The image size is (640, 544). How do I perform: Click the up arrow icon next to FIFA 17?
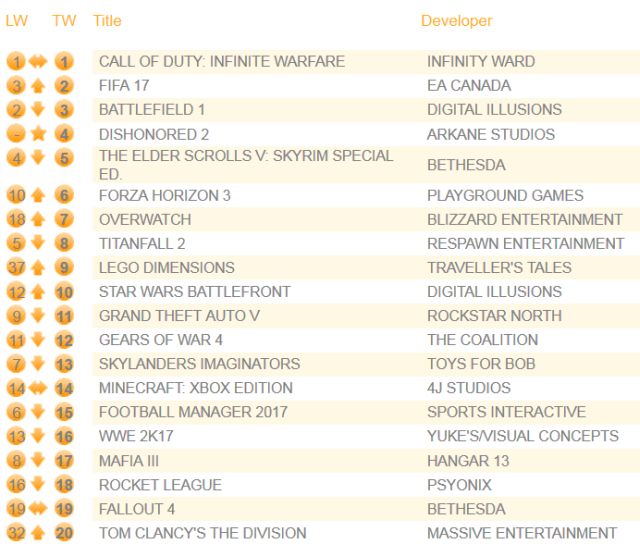tap(39, 86)
